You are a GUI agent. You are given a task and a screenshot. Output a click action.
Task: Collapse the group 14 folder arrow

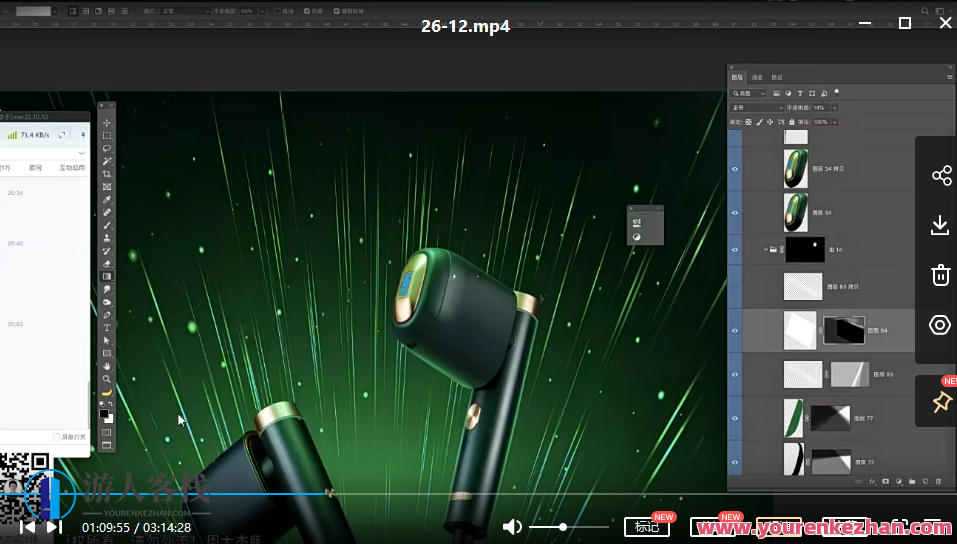tap(766, 249)
